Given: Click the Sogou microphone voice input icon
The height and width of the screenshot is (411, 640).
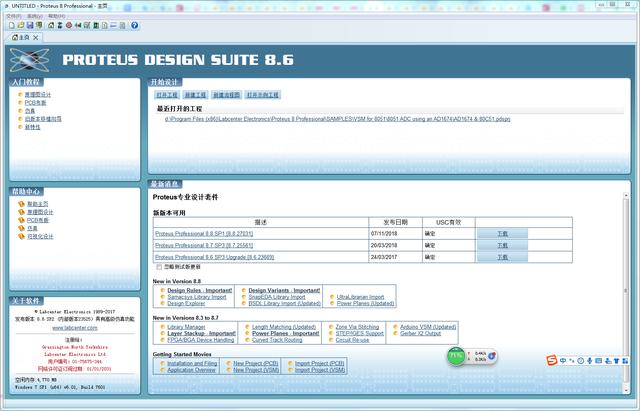Looking at the screenshot, I should coord(589,361).
